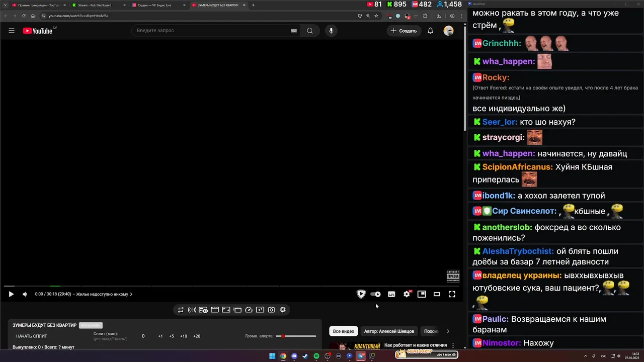This screenshot has width=644, height=362.
Task: Go to the YouTube home logo
Action: point(37,31)
